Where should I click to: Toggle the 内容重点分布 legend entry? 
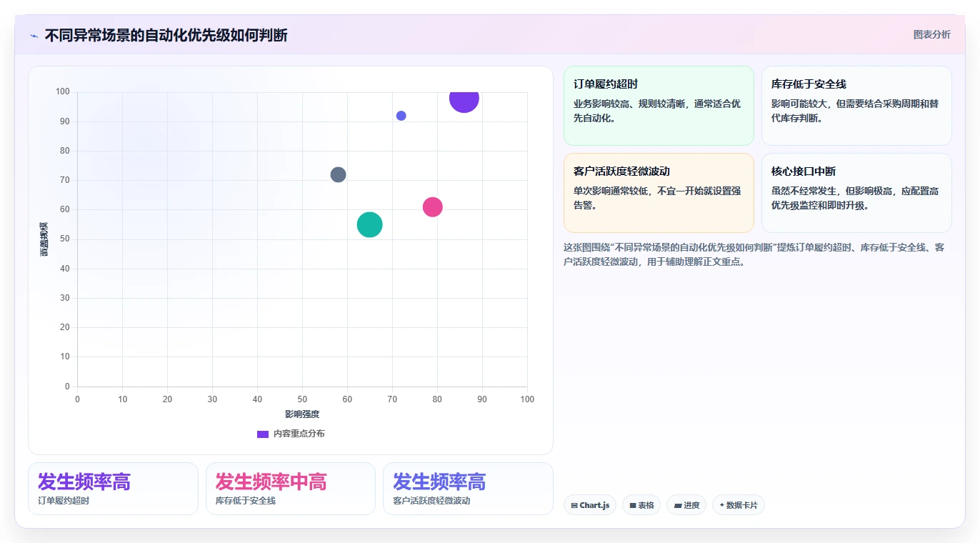[291, 434]
